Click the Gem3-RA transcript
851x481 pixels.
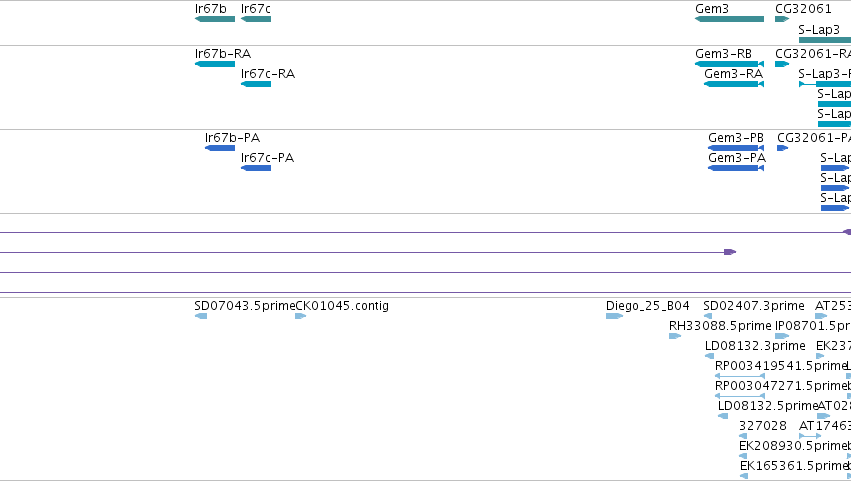click(734, 84)
